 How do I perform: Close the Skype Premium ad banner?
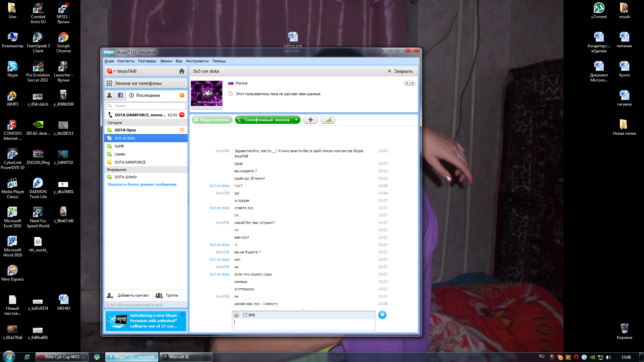tap(183, 314)
